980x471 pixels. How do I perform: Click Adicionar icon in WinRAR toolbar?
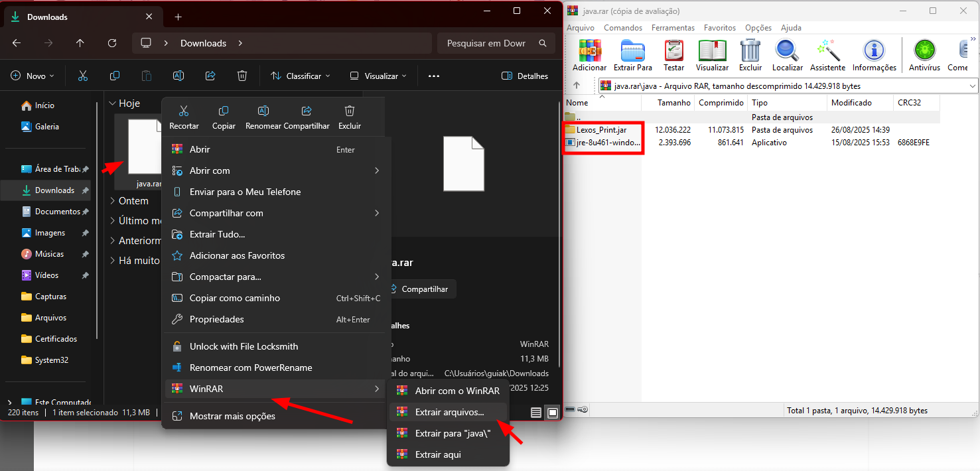(x=589, y=55)
